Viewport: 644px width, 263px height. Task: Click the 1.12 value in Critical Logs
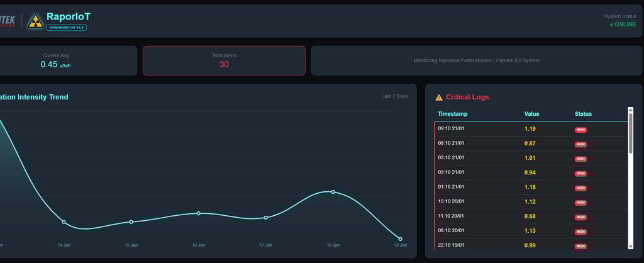coord(530,202)
